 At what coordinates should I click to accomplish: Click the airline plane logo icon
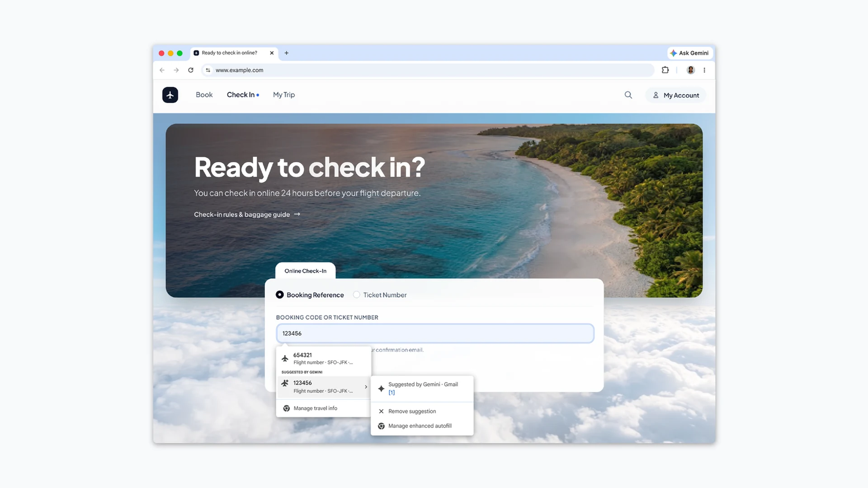point(170,95)
